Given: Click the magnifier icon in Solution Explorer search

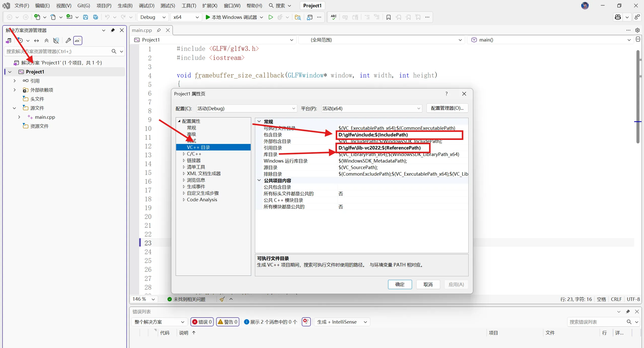Looking at the screenshot, I should pyautogui.click(x=114, y=51).
